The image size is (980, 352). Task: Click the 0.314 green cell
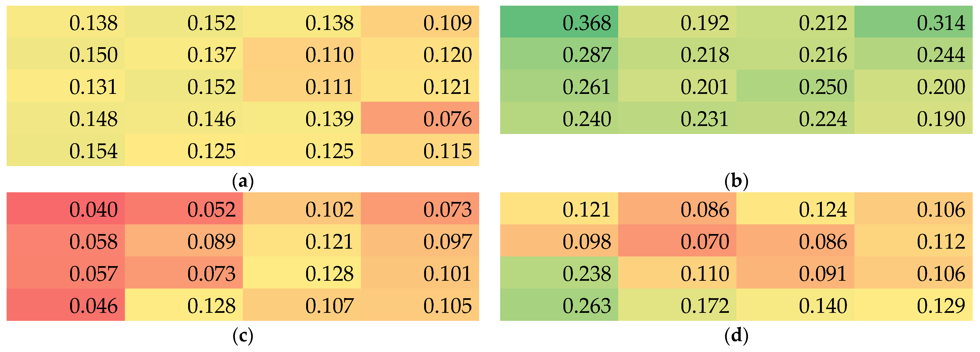point(913,22)
